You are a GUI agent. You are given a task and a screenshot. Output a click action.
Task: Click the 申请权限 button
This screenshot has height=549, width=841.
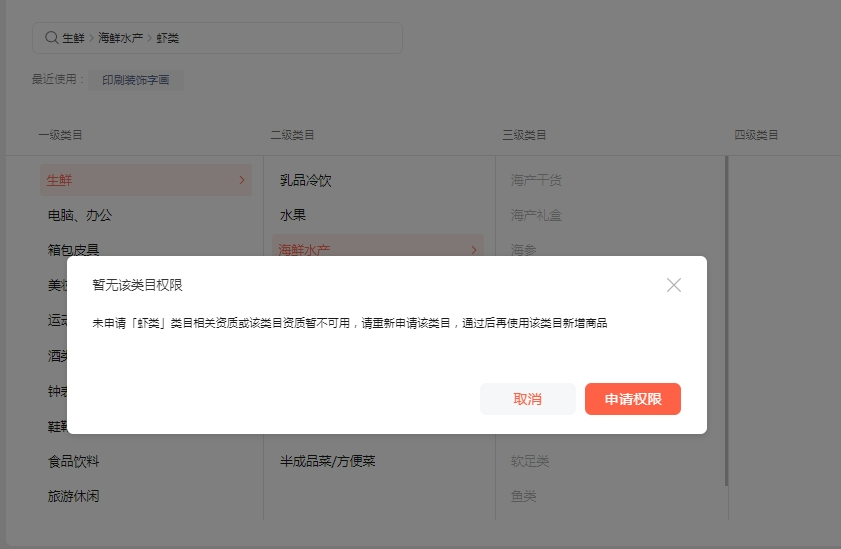pyautogui.click(x=633, y=399)
